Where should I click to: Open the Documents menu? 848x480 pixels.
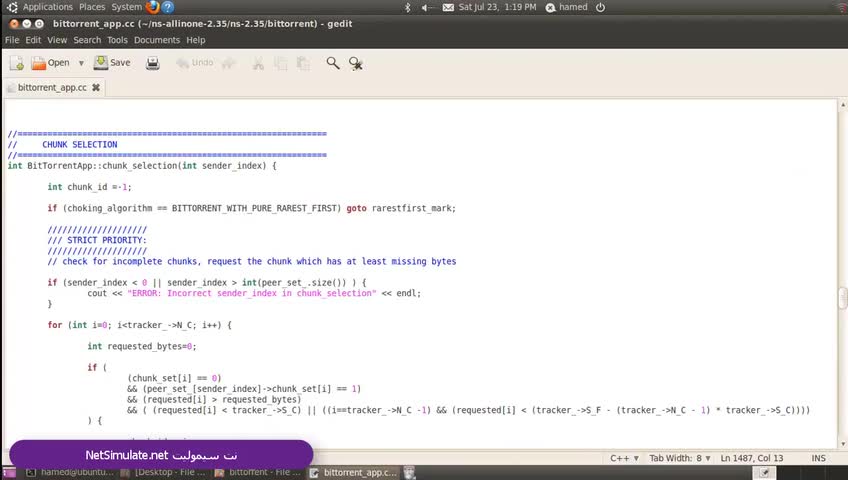point(157,40)
